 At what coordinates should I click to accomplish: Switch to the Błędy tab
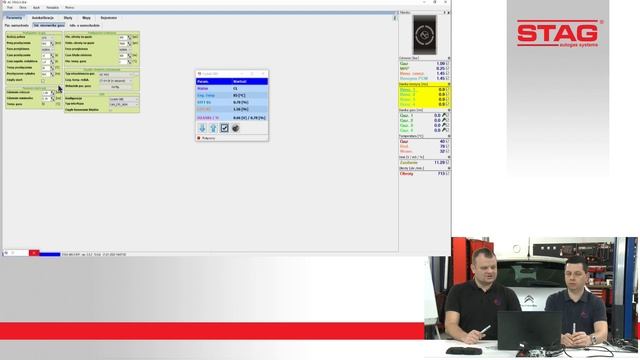point(68,18)
